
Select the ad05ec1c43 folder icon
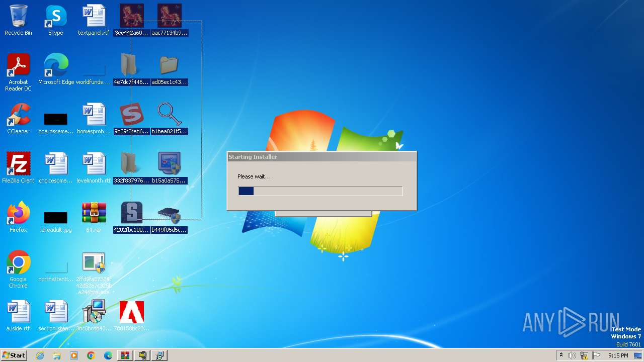pos(170,69)
